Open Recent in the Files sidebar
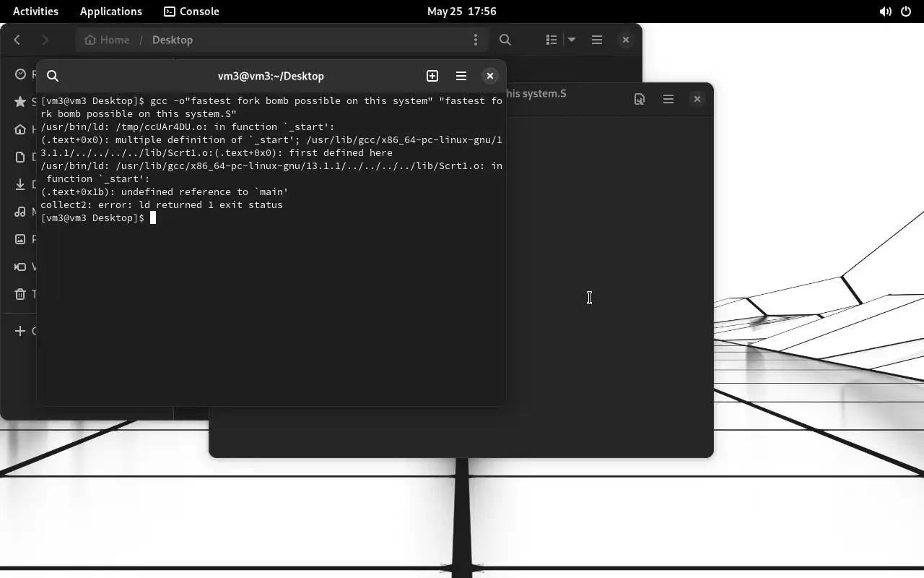The image size is (924, 578). coord(20,74)
